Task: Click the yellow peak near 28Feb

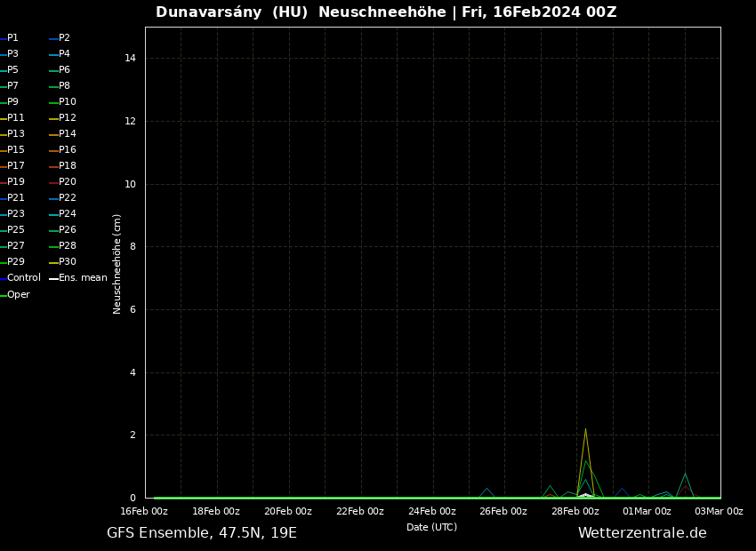Action: click(585, 429)
